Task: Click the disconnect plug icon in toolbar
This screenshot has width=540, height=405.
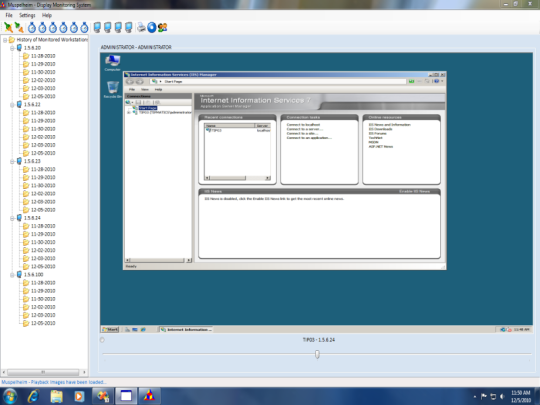Action: 19,27
